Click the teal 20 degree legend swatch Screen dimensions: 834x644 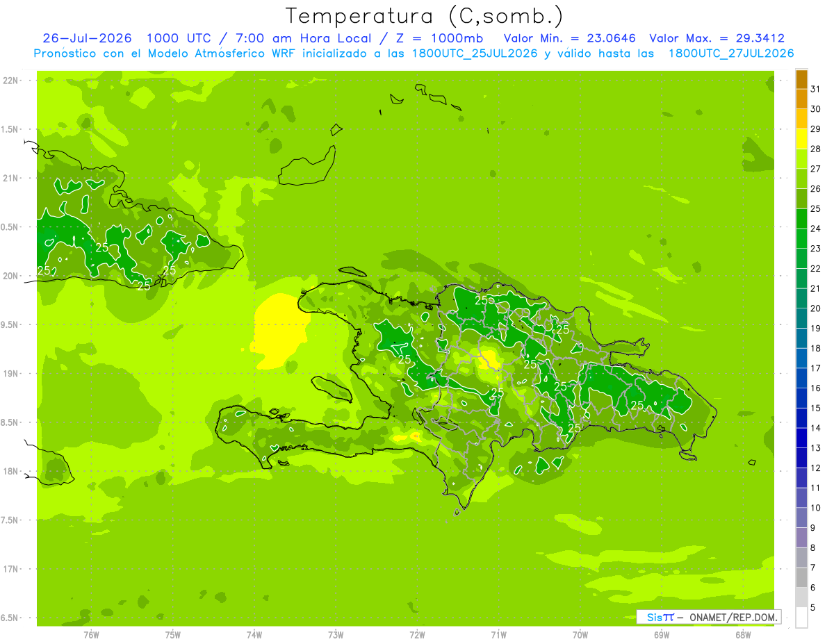(x=801, y=299)
